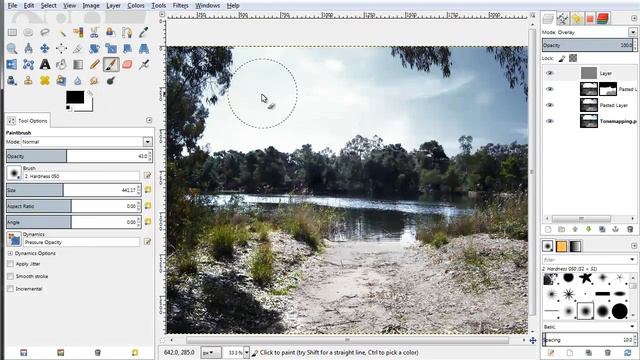Image resolution: width=640 pixels, height=360 pixels.
Task: Toggle Lock pixels brush icon
Action: click(x=562, y=58)
